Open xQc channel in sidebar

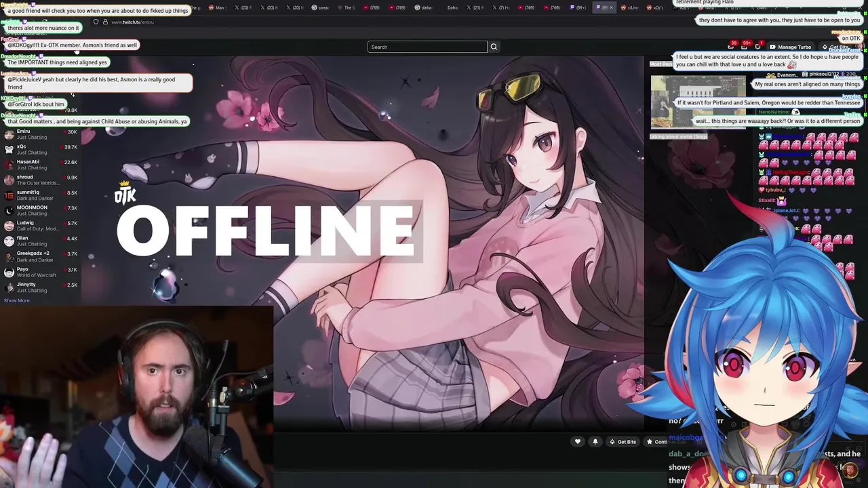(41, 150)
